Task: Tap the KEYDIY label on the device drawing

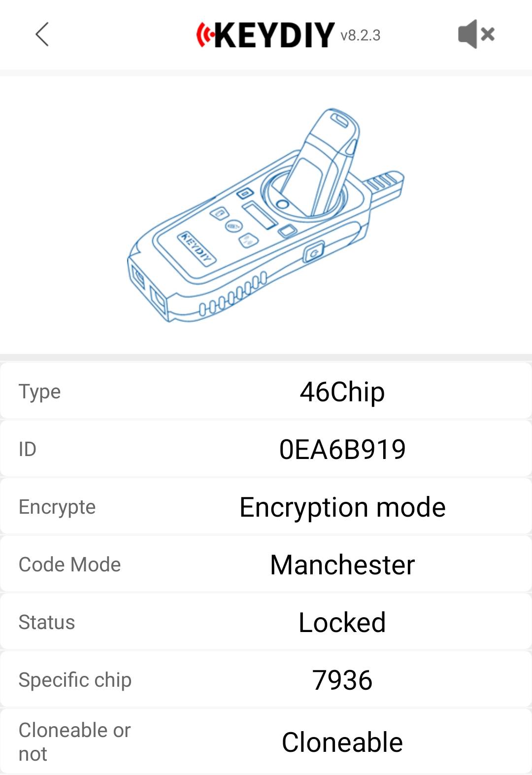Action: point(196,248)
